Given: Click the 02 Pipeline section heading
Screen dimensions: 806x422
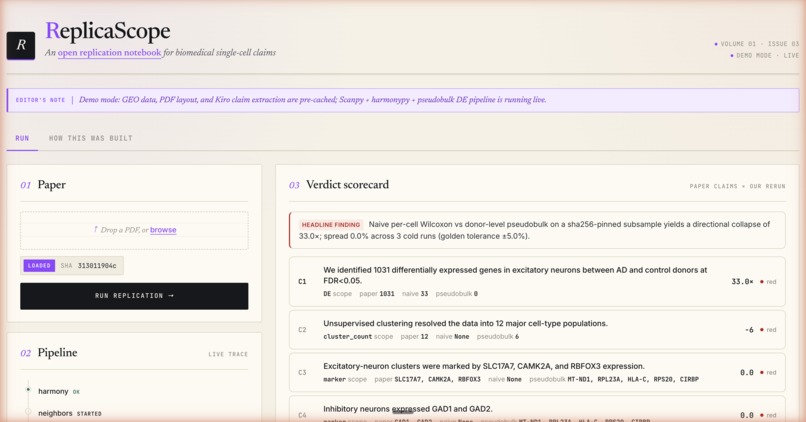Looking at the screenshot, I should pos(49,353).
